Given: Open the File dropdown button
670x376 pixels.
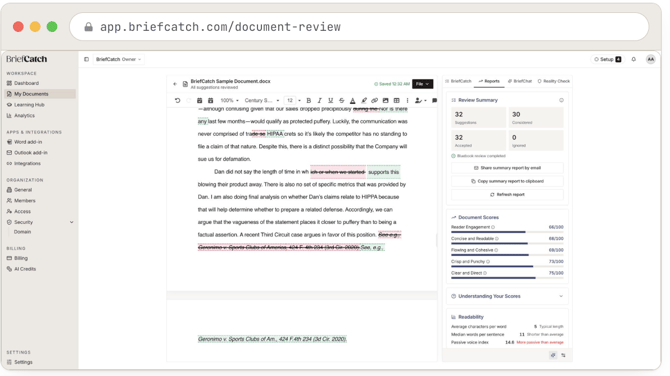Looking at the screenshot, I should coord(422,84).
